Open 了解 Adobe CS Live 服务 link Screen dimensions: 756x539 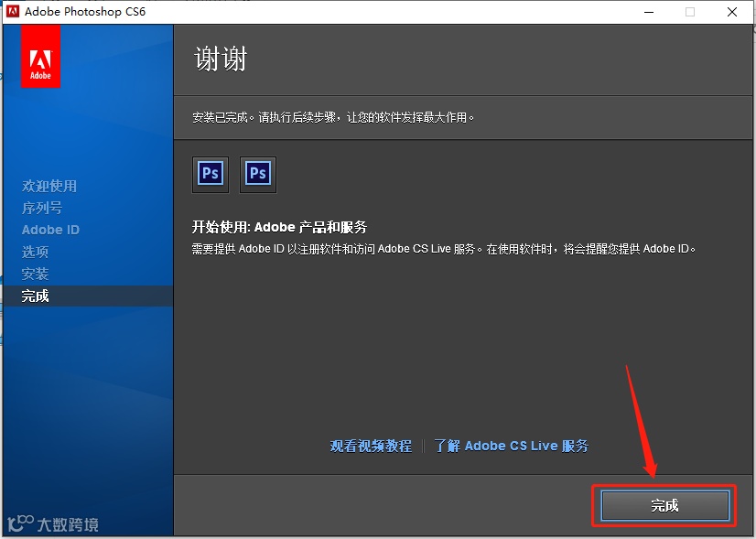coord(511,446)
